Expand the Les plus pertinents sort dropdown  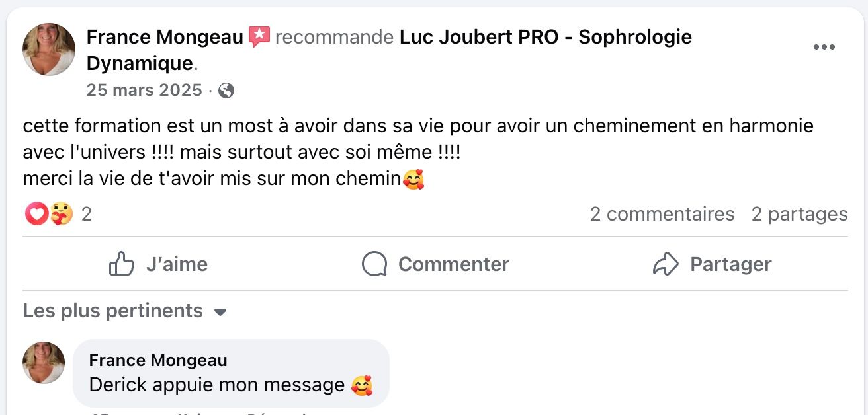[125, 311]
